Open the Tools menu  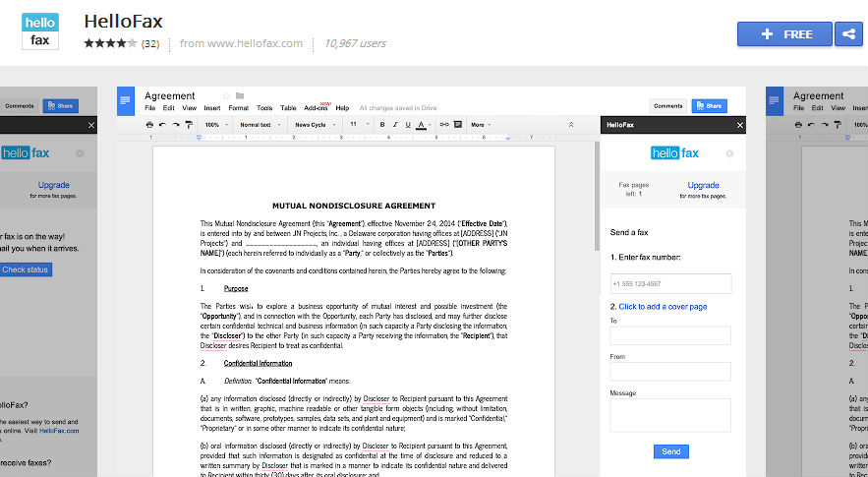(x=264, y=108)
